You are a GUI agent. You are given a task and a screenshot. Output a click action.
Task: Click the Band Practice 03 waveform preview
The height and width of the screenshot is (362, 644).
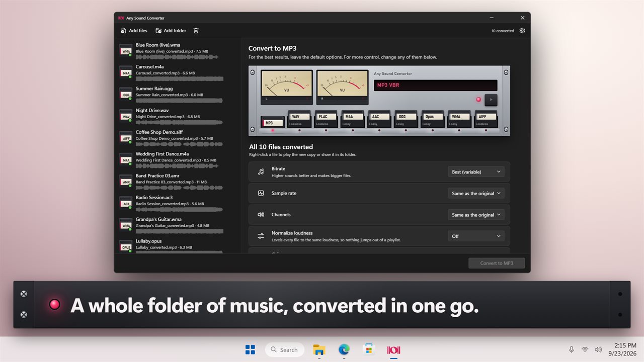pyautogui.click(x=179, y=188)
